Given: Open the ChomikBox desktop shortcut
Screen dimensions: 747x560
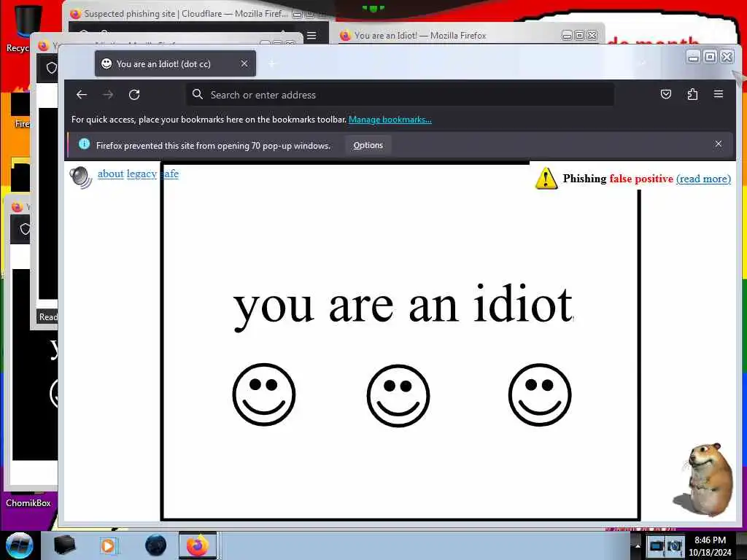Looking at the screenshot, I should (x=28, y=503).
